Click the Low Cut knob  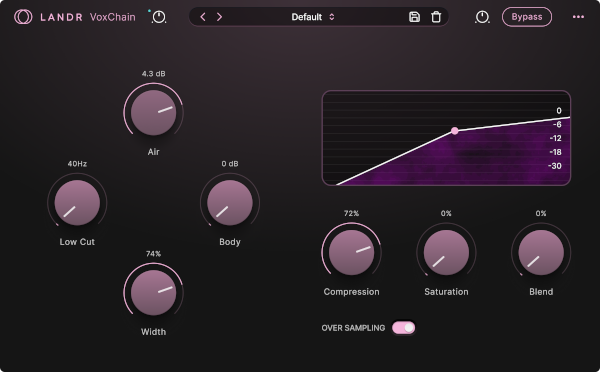coord(77,203)
